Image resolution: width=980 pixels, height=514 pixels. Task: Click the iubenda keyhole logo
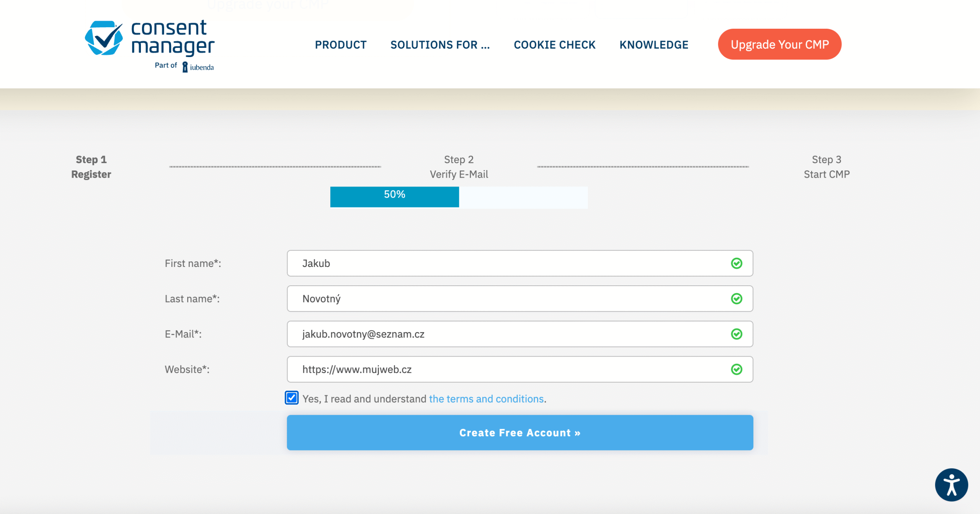tap(185, 67)
